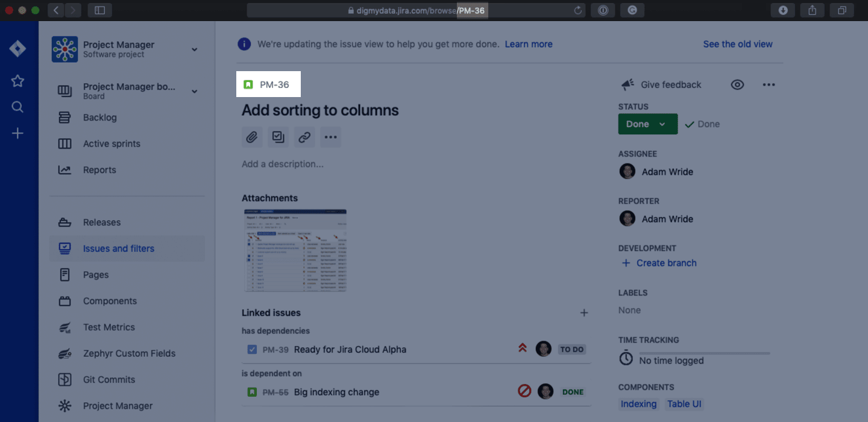The height and width of the screenshot is (422, 868).
Task: Go to Active sprints
Action: [x=112, y=143]
